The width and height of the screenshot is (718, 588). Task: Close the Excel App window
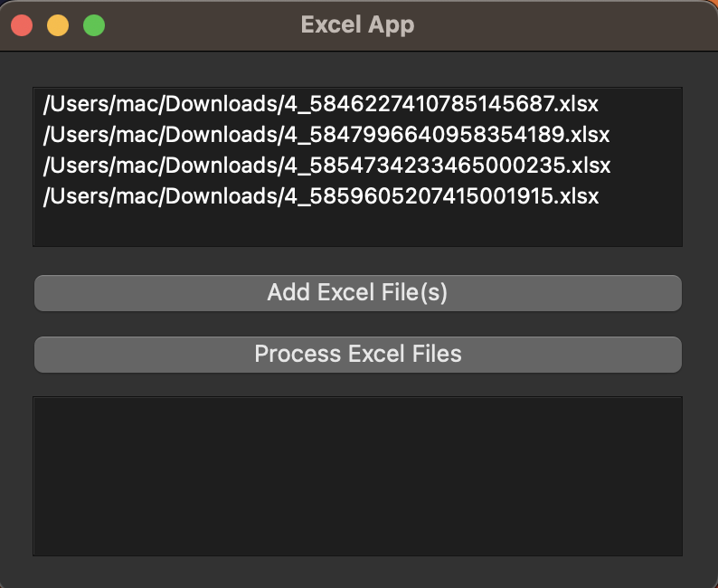click(x=22, y=25)
